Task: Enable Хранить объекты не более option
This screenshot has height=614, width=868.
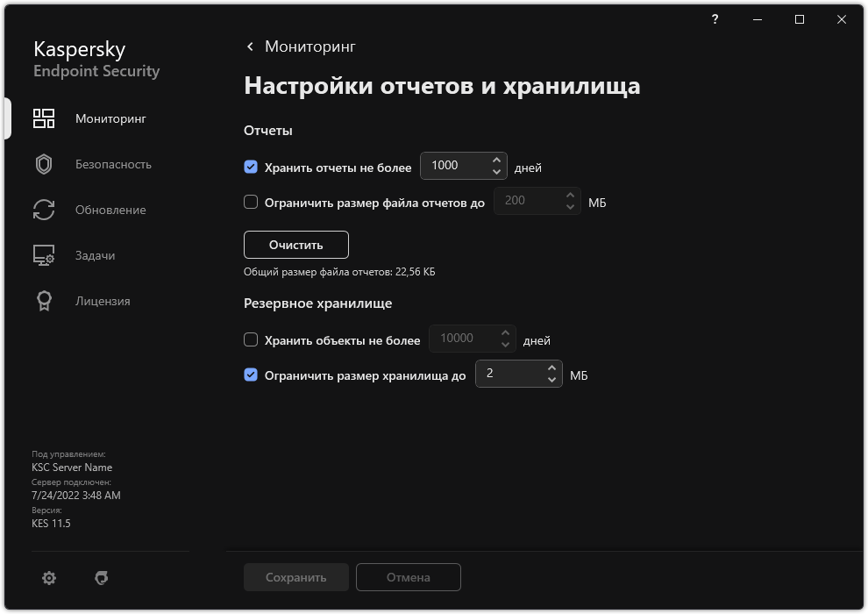Action: tap(252, 339)
